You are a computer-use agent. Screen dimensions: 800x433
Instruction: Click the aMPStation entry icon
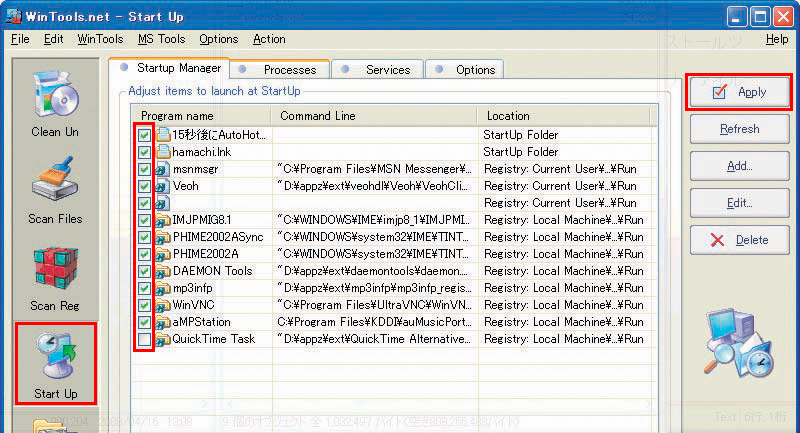(163, 322)
